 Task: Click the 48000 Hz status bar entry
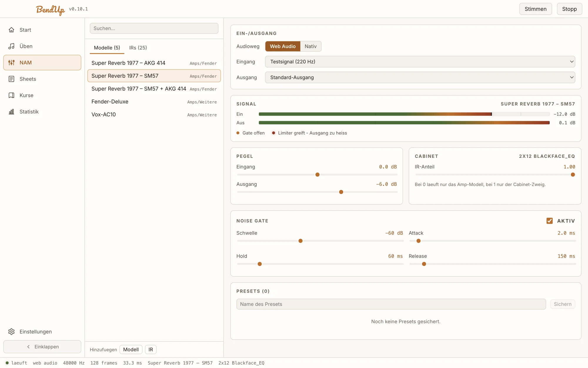74,363
